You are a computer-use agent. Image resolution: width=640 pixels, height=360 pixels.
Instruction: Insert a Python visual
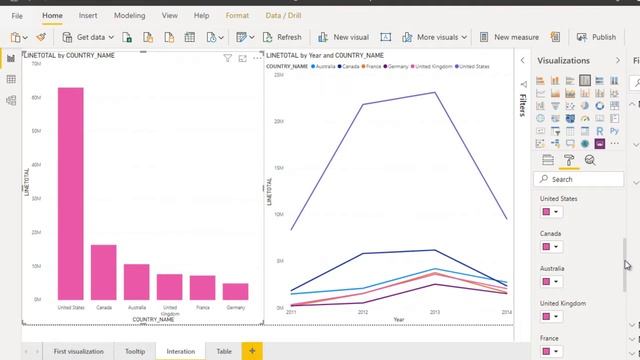click(x=614, y=131)
